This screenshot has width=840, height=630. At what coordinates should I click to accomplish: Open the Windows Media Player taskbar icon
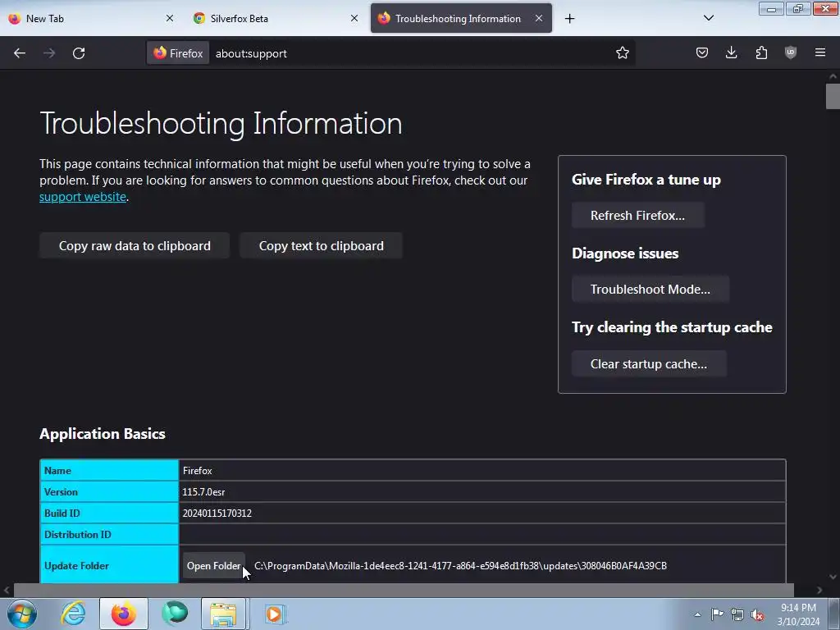point(274,614)
